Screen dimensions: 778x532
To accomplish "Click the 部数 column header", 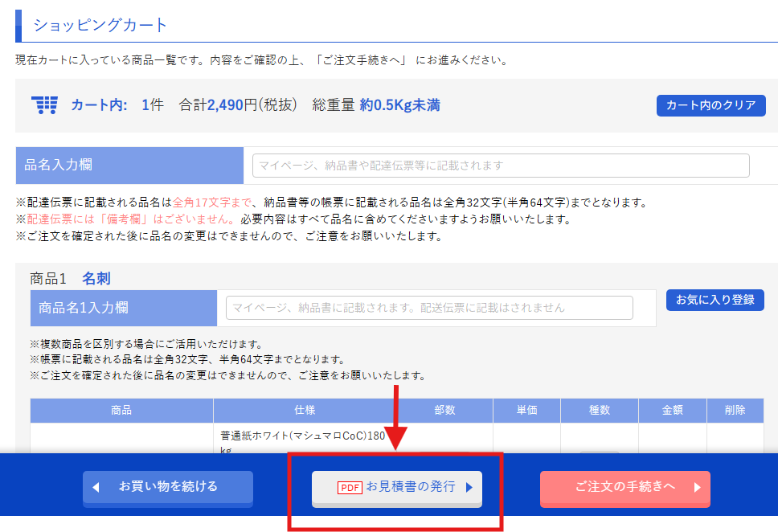I will (444, 410).
